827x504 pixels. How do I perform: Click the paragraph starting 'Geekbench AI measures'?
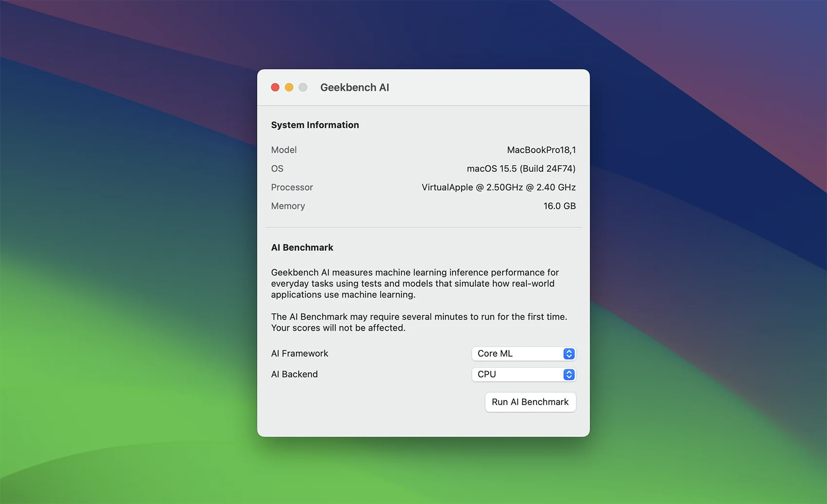pyautogui.click(x=415, y=283)
